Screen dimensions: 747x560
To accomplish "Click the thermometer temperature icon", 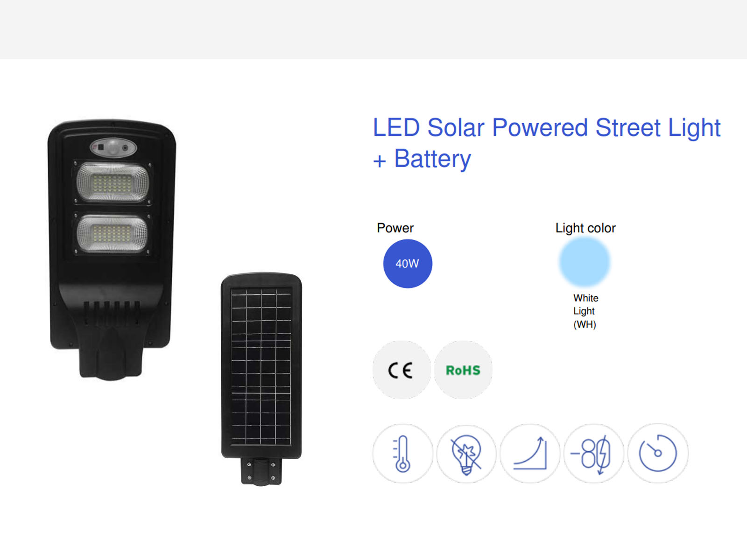I will coord(402,453).
